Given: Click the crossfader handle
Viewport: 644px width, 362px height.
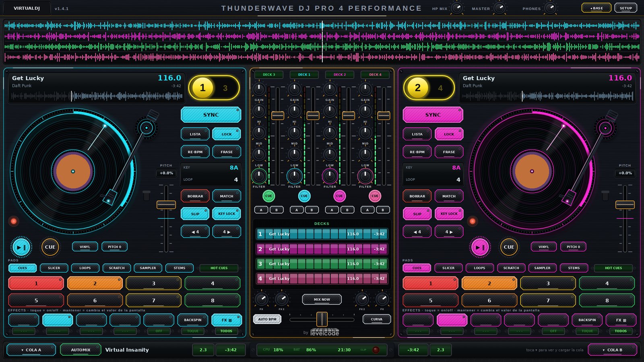Looking at the screenshot, I should (x=322, y=319).
